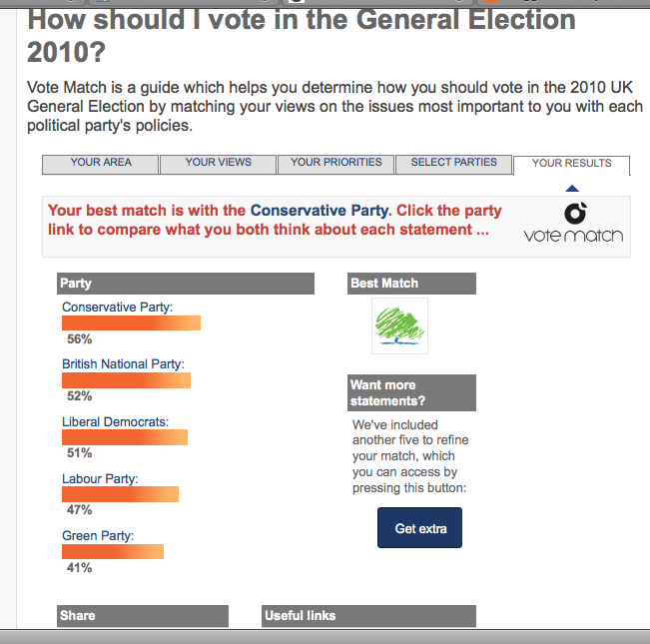Open the Labour Party comparison link
The height and width of the screenshot is (644, 650).
click(x=99, y=479)
